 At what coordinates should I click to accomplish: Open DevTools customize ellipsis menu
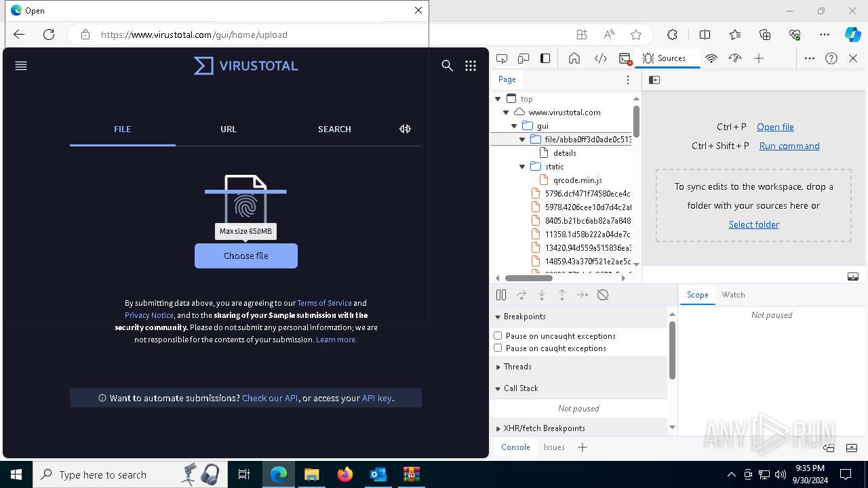(x=810, y=58)
